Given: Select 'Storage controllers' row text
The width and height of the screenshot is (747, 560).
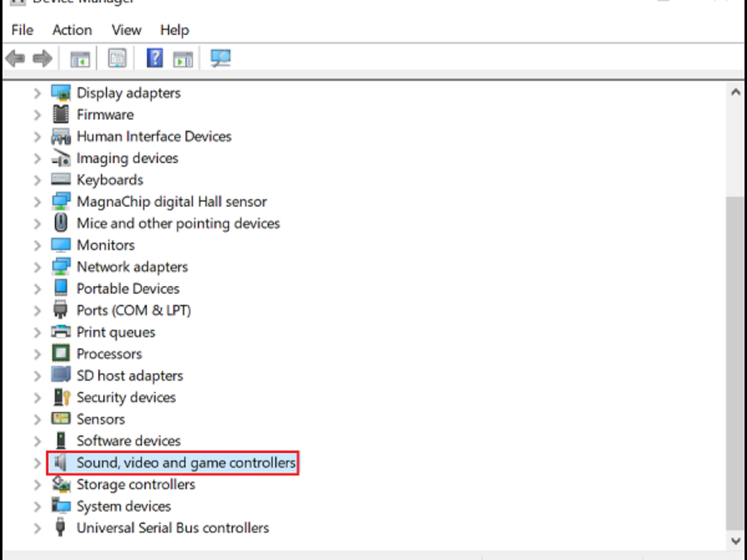Looking at the screenshot, I should pos(136,484).
